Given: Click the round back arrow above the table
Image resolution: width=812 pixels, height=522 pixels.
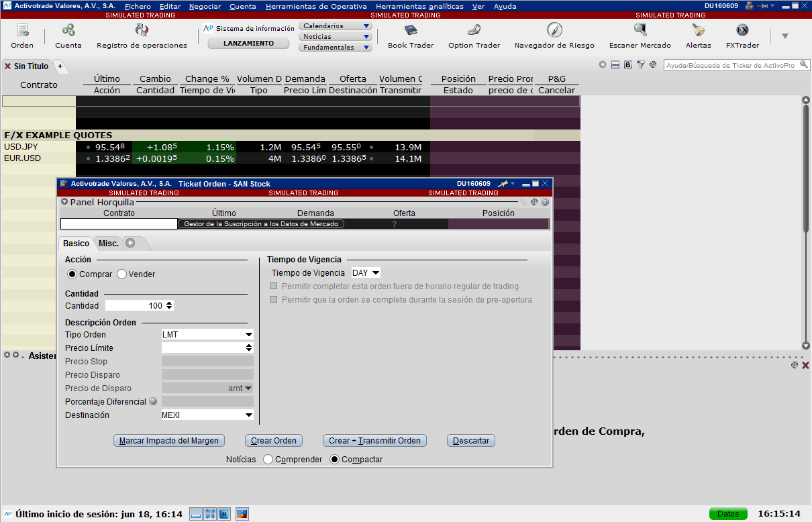Looking at the screenshot, I should [603, 65].
